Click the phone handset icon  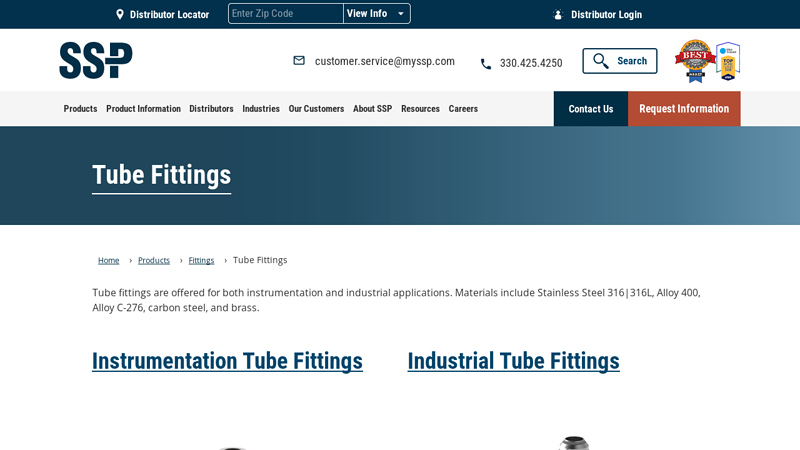tap(486, 64)
